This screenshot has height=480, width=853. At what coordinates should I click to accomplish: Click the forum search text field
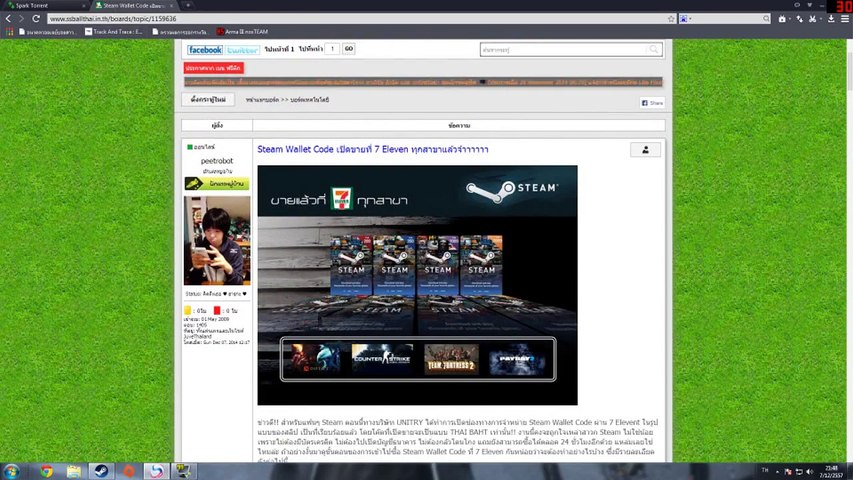click(x=564, y=50)
